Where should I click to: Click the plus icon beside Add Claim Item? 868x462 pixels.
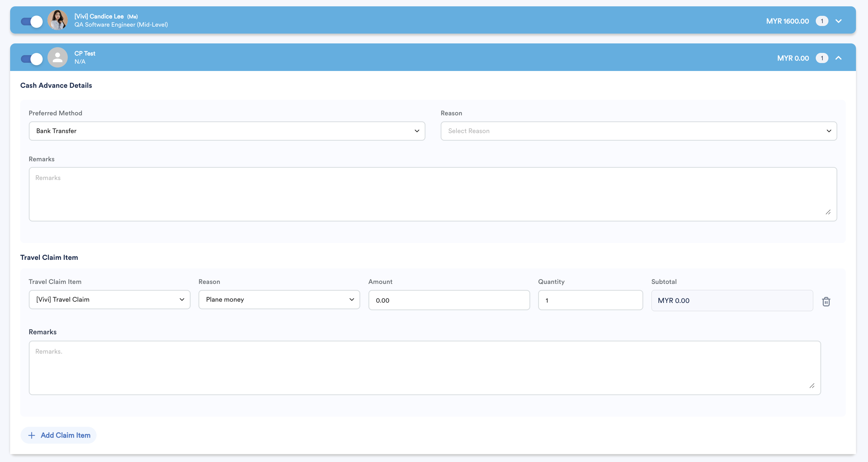32,435
